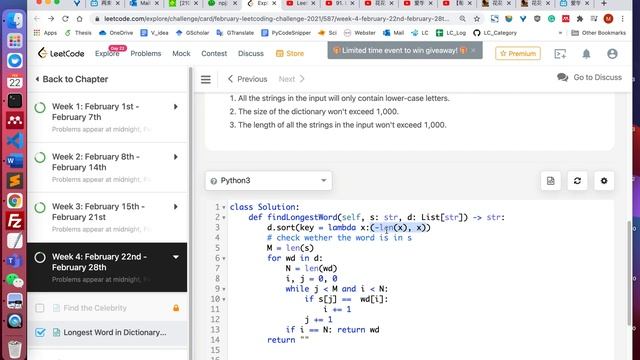The image size is (640, 360).
Task: Toggle the Week 3 completion circle
Action: [x=40, y=207]
